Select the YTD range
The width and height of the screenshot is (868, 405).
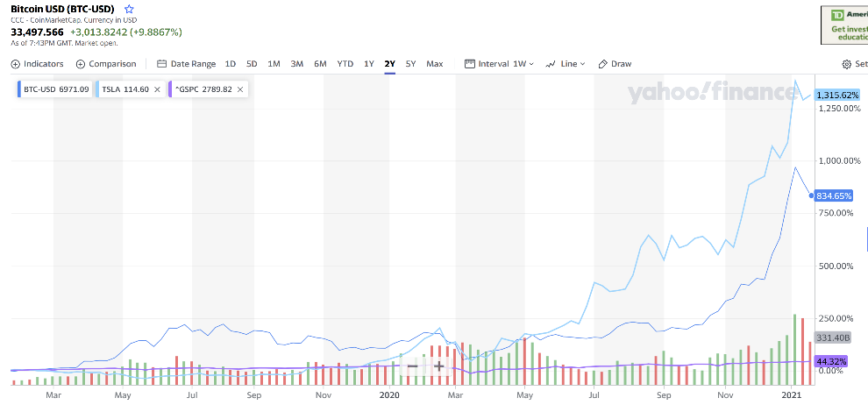pos(345,64)
